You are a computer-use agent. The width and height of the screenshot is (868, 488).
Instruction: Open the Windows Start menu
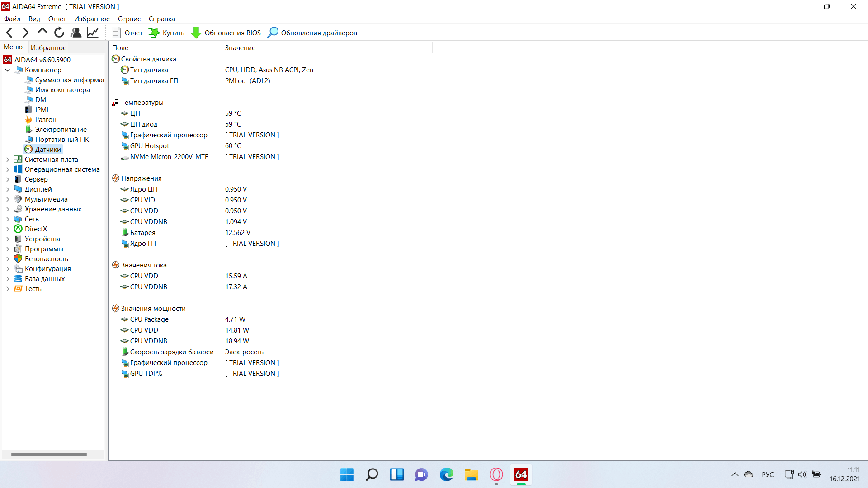[x=347, y=474]
